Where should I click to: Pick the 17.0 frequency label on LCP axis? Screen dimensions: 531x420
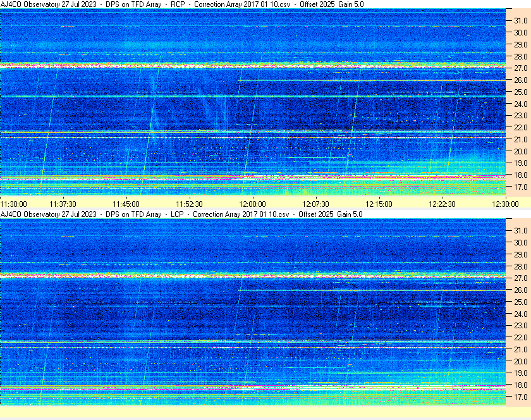521,397
